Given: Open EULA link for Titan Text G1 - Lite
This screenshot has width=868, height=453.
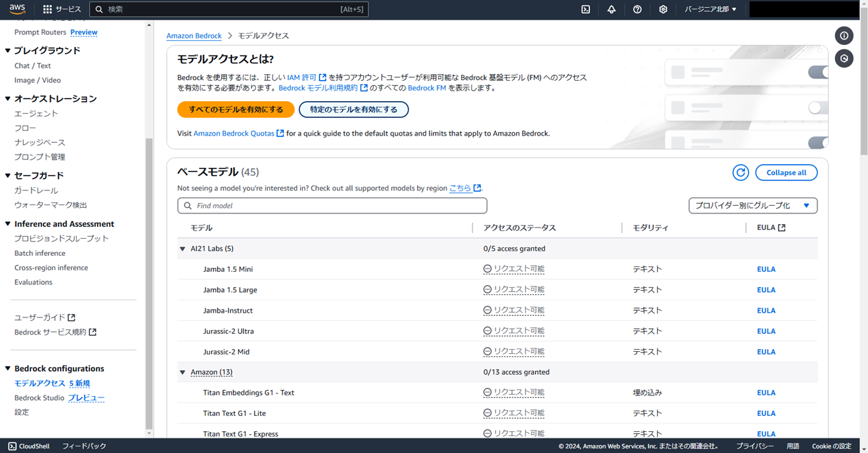Looking at the screenshot, I should coord(766,413).
